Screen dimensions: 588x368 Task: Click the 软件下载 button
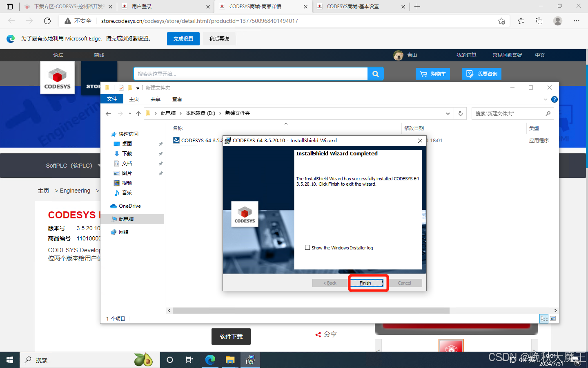click(x=231, y=337)
